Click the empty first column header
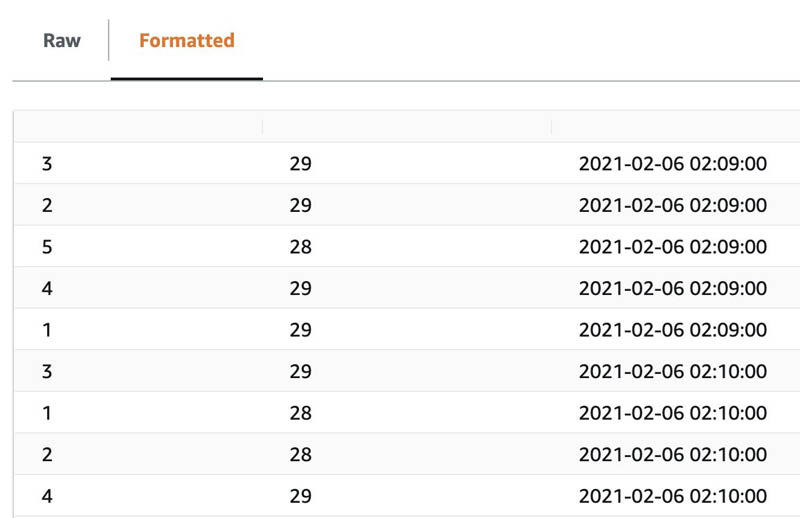 click(x=138, y=127)
